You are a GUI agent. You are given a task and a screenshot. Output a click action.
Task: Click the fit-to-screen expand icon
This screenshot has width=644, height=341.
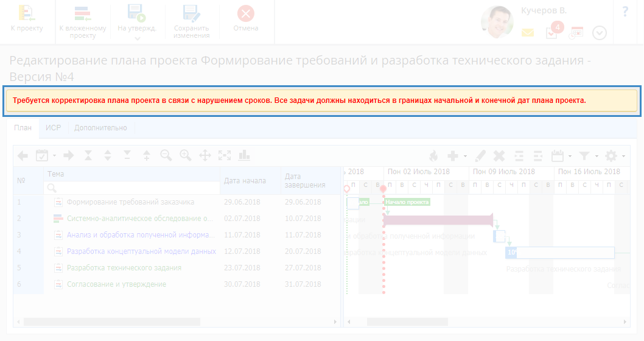tap(225, 155)
